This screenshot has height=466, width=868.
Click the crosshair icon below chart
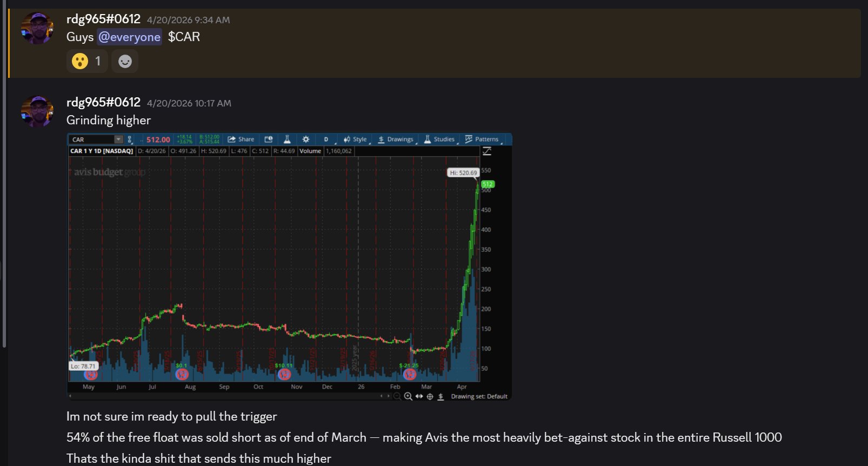430,396
